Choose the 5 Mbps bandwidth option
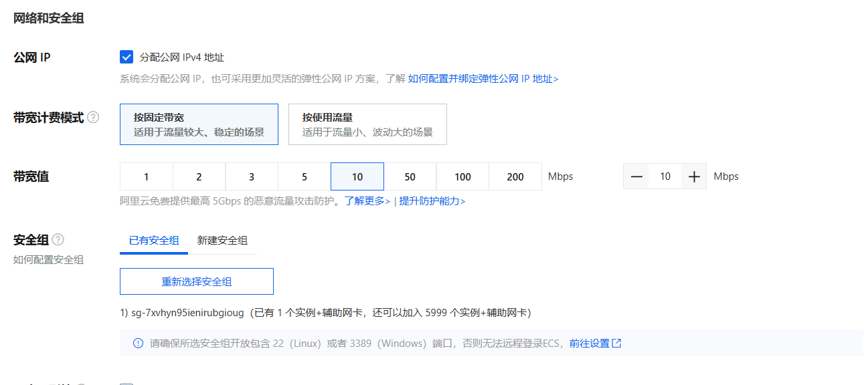The width and height of the screenshot is (868, 385). pos(305,176)
